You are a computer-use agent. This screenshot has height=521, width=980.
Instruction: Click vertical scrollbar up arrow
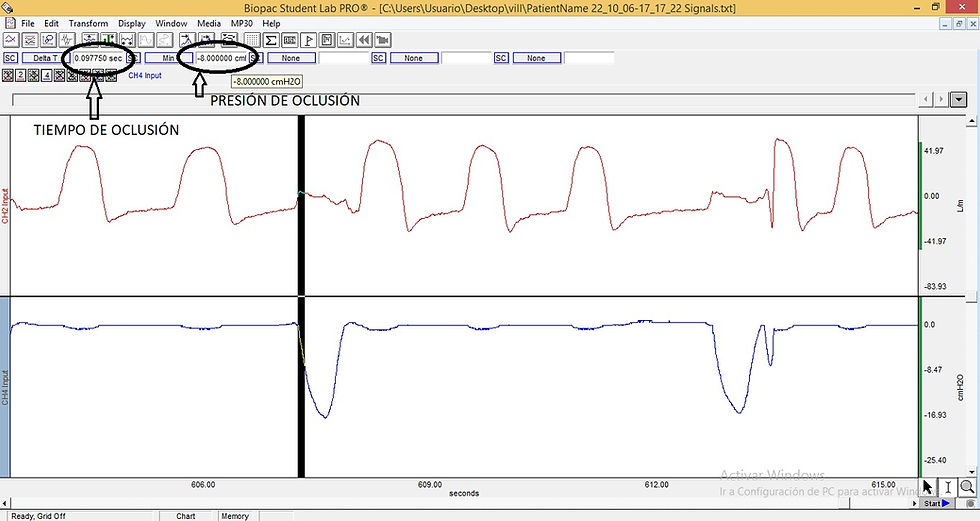tap(972, 120)
